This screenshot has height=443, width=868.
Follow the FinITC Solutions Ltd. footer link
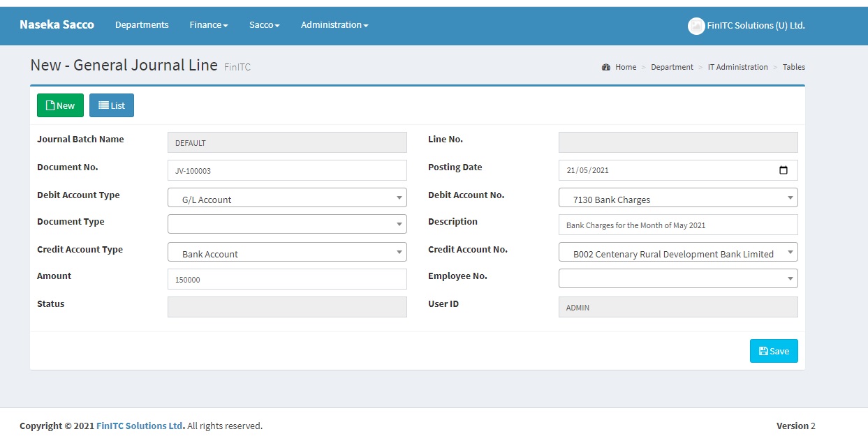pos(140,426)
